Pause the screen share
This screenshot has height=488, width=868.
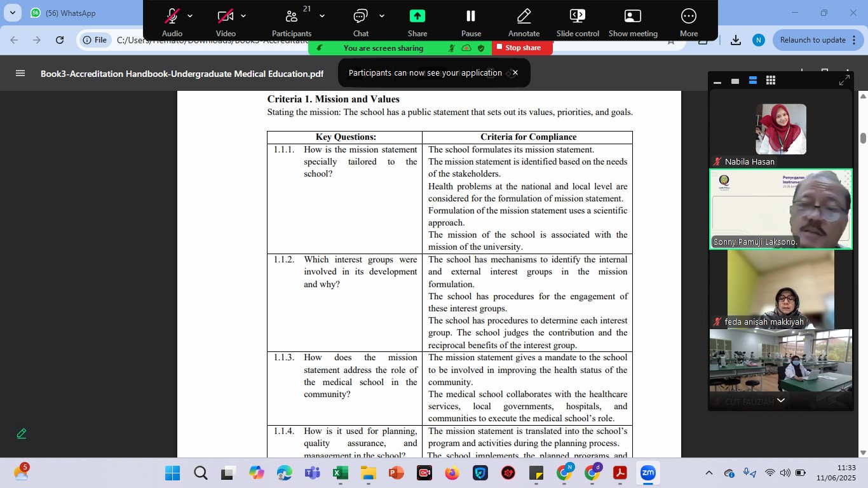tap(471, 22)
